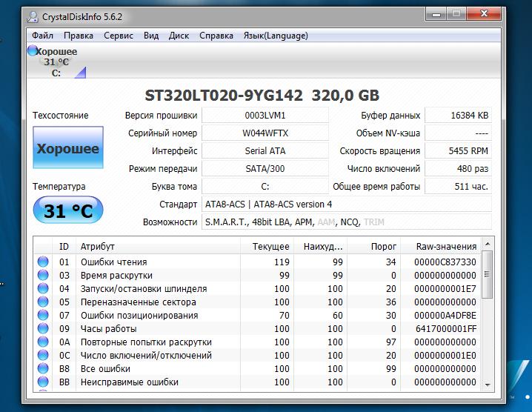Click the power-on count field 480 раз
The image size is (532, 412).
pos(458,169)
